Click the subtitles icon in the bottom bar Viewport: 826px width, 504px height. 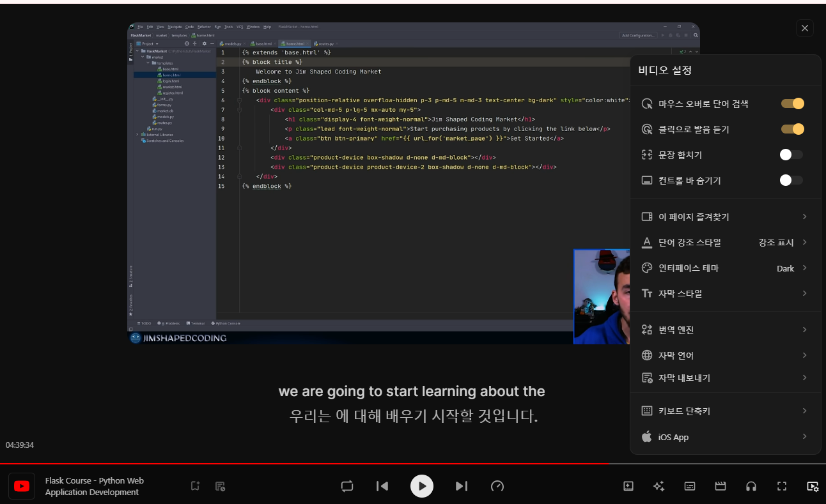pos(690,486)
